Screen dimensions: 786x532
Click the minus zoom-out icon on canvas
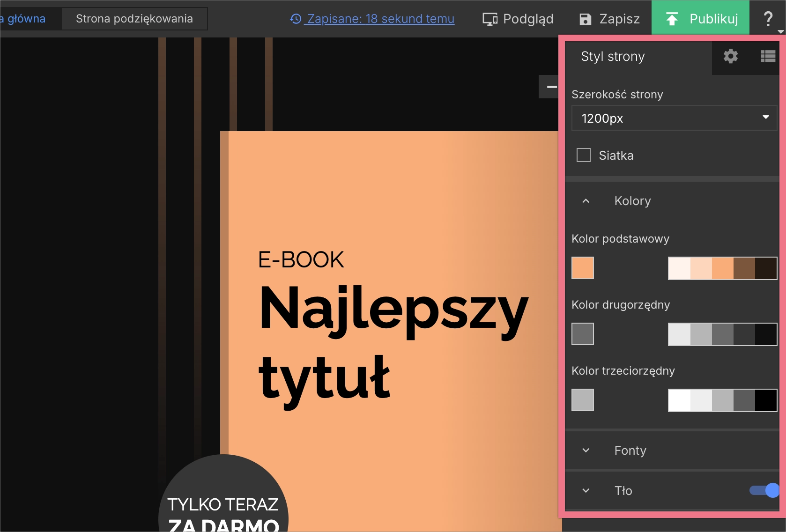(552, 87)
